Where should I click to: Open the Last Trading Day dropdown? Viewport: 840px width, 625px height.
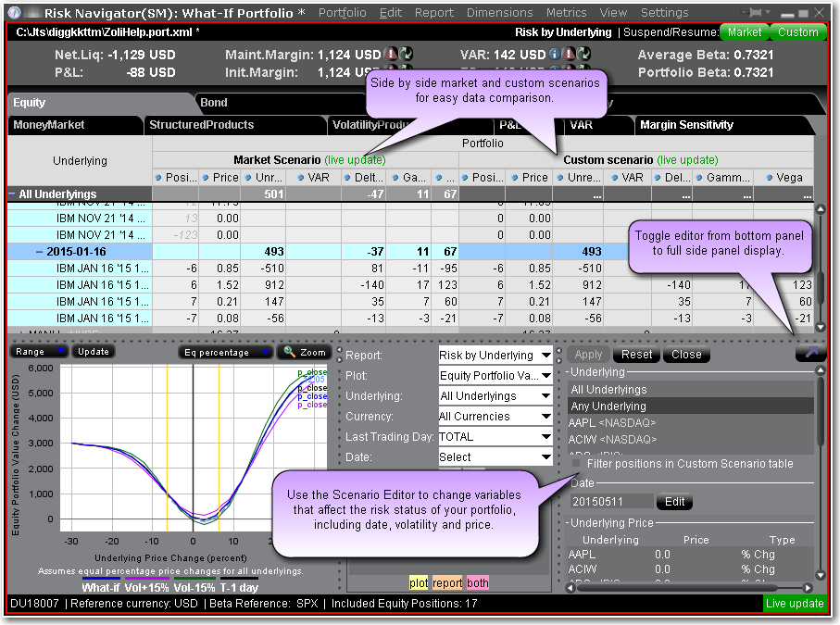(495, 437)
